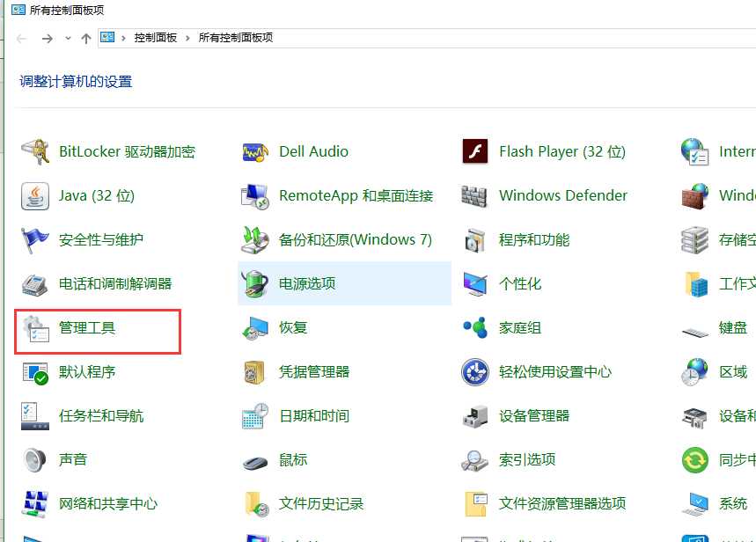Open the 文件资源管理器选项 text link
756x542 pixels.
[x=562, y=503]
